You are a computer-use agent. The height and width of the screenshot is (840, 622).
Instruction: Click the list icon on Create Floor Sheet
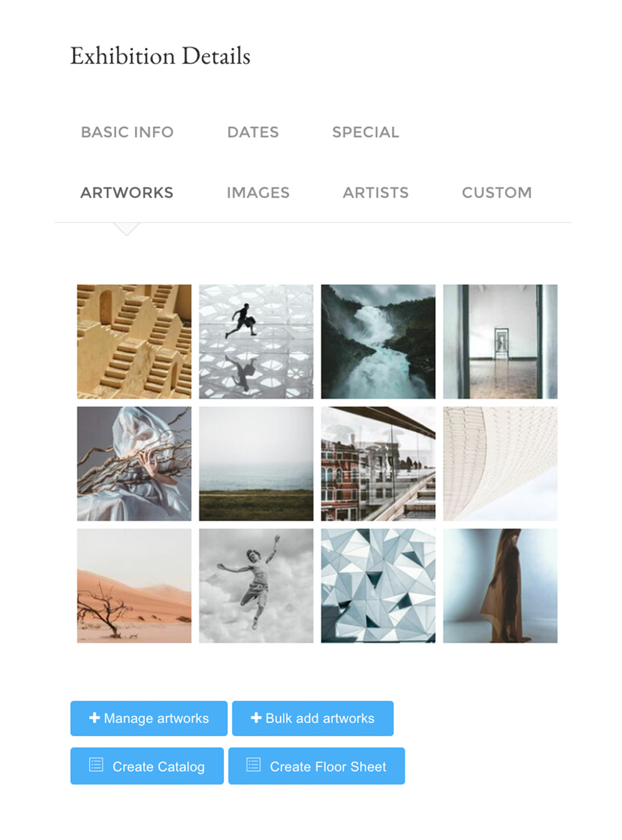tap(253, 765)
